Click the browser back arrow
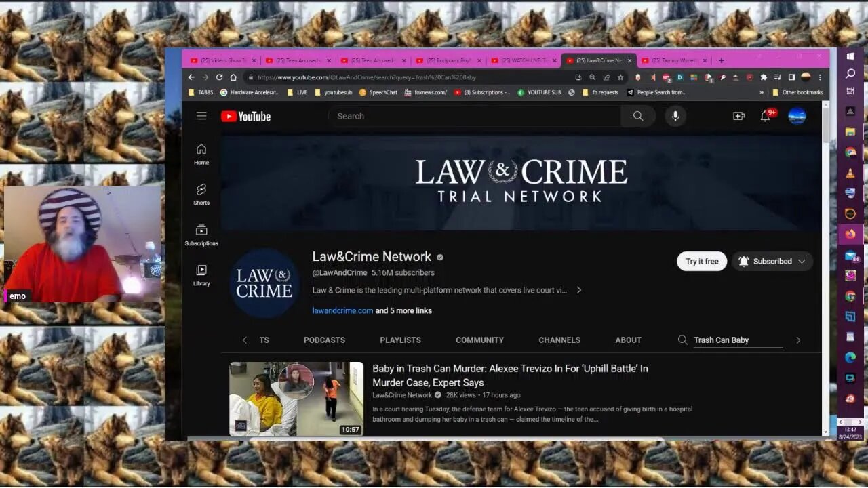The image size is (868, 488). pos(191,77)
